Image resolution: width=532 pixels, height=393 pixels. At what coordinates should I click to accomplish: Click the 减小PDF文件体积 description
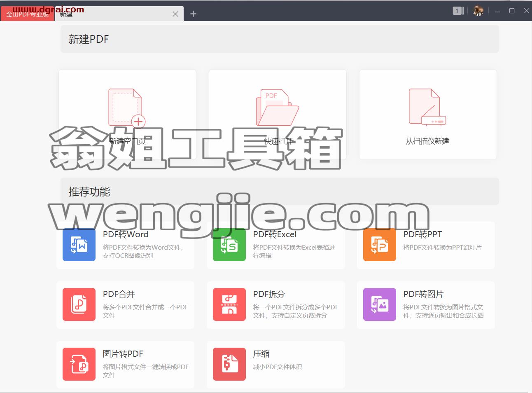[277, 367]
